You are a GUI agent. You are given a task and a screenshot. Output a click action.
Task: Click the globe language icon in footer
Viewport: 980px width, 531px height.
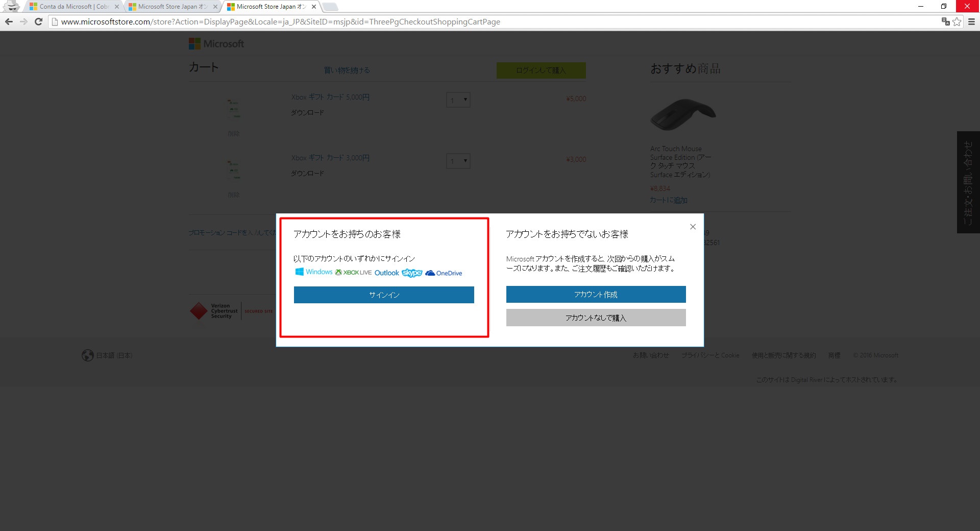[x=88, y=355]
